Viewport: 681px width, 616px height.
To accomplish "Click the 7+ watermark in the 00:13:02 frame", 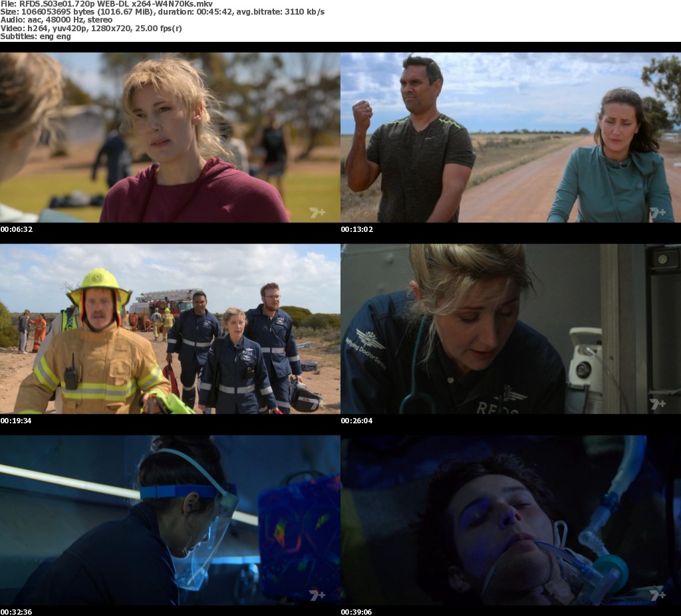I will pyautogui.click(x=657, y=212).
